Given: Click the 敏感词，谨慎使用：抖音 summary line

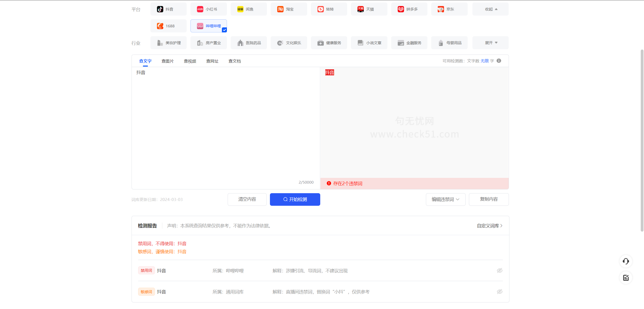Looking at the screenshot, I should click(x=162, y=252).
